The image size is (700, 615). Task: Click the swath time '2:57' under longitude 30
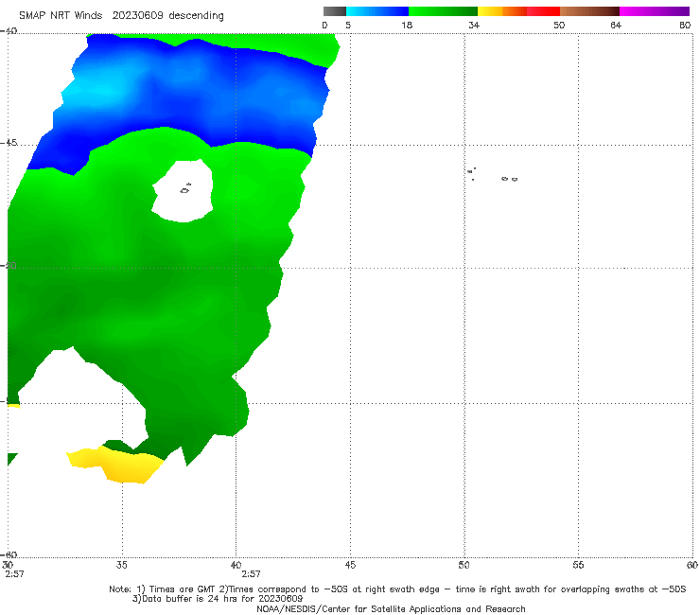click(14, 574)
